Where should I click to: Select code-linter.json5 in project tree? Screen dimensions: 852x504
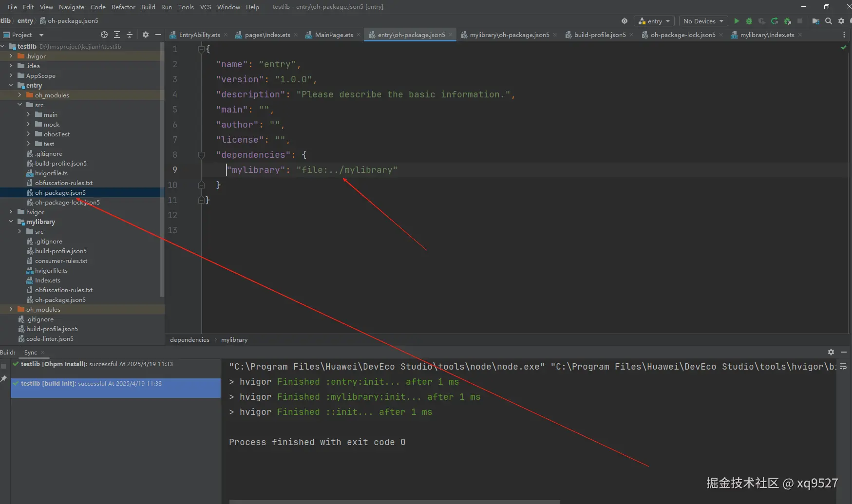pos(50,339)
